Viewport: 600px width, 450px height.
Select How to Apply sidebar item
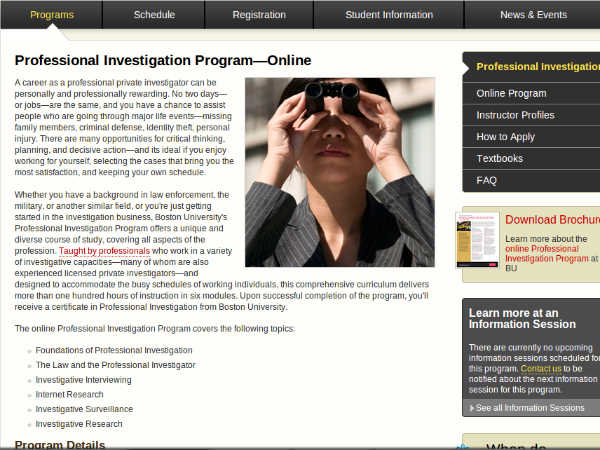[x=505, y=137]
